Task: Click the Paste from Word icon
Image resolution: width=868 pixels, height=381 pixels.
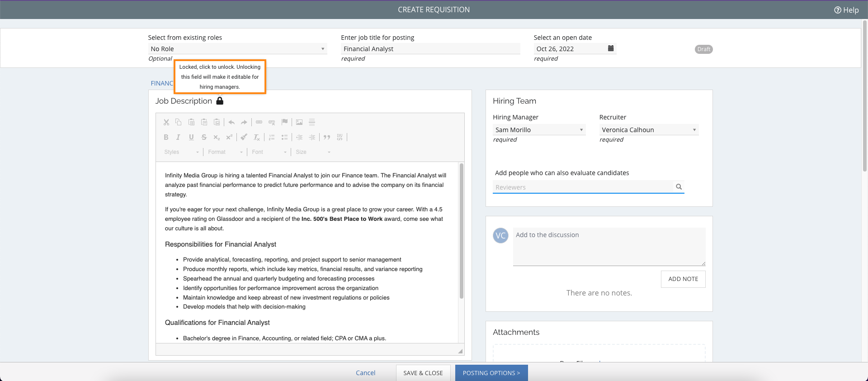Action: click(x=217, y=122)
